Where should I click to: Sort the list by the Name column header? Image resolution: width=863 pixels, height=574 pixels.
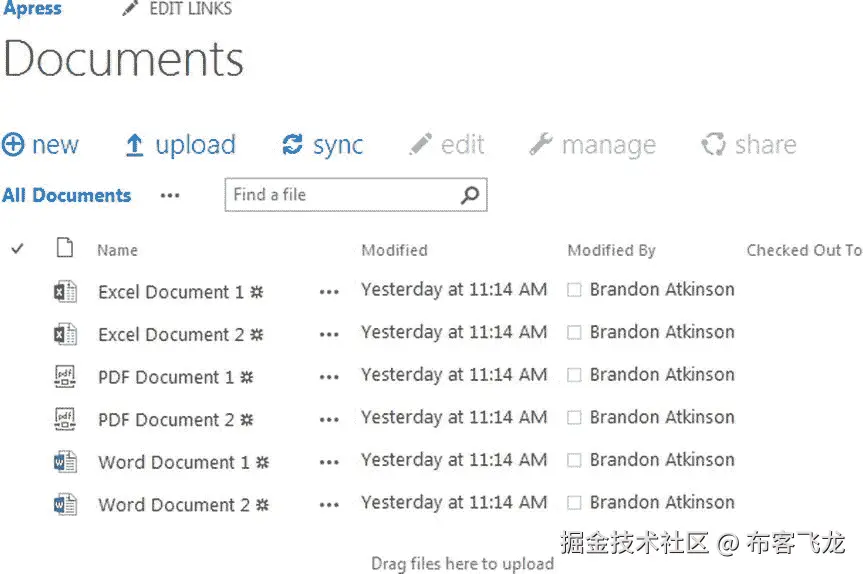pyautogui.click(x=117, y=251)
